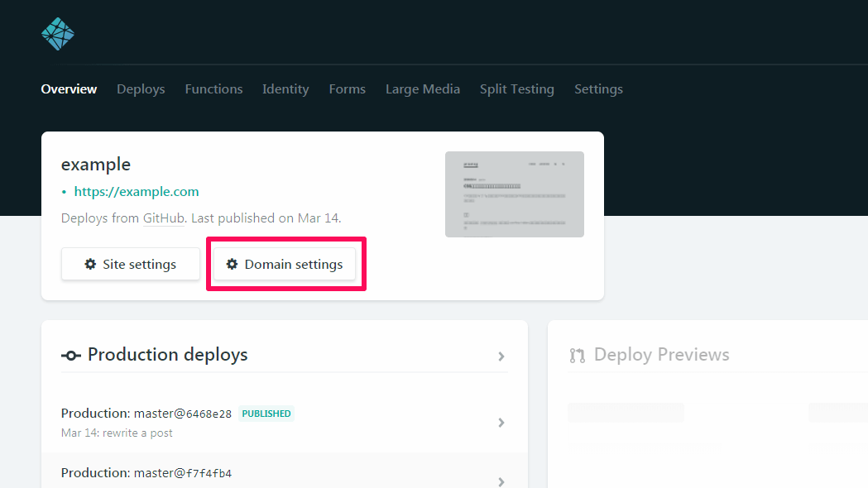Open the Forms tab
868x488 pixels.
[x=347, y=89]
